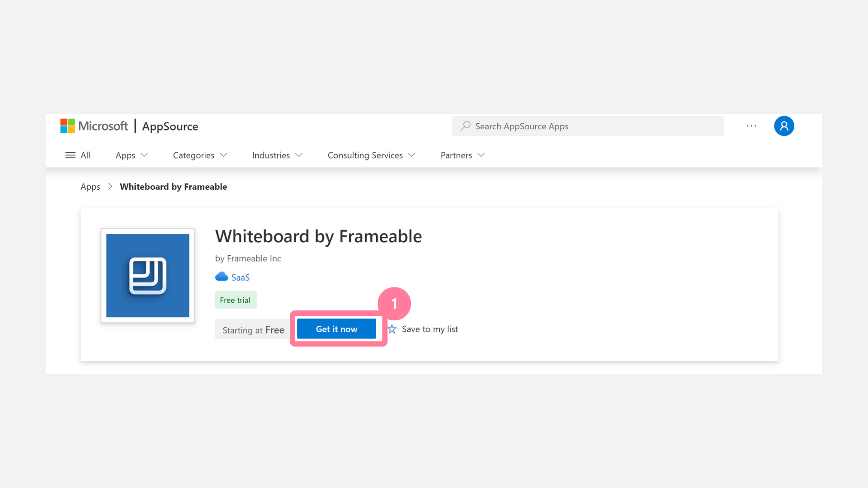
Task: Click the Microsoft four-color logo
Action: coord(67,126)
